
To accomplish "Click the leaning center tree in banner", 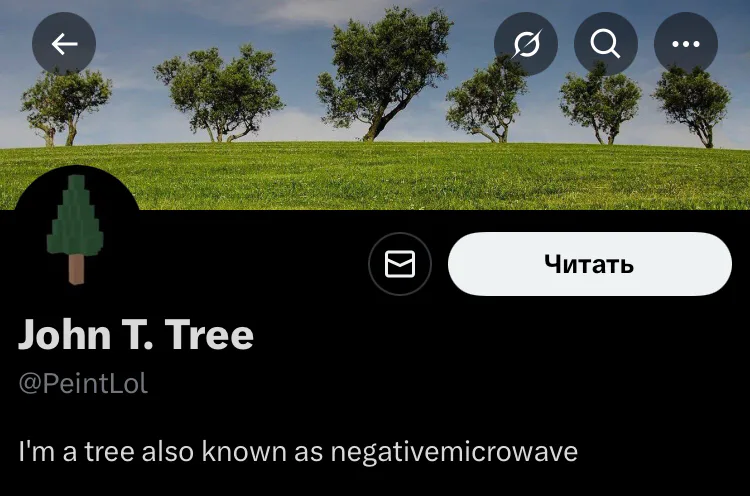I will pyautogui.click(x=384, y=74).
